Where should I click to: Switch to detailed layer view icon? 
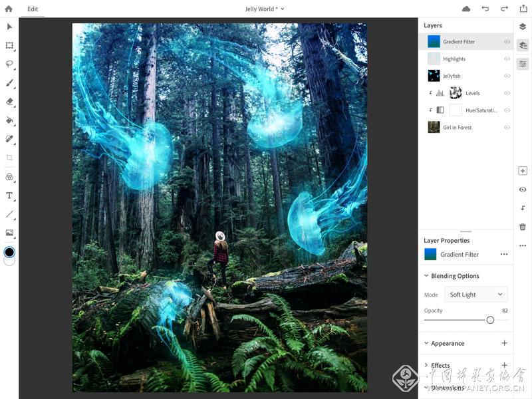click(523, 45)
